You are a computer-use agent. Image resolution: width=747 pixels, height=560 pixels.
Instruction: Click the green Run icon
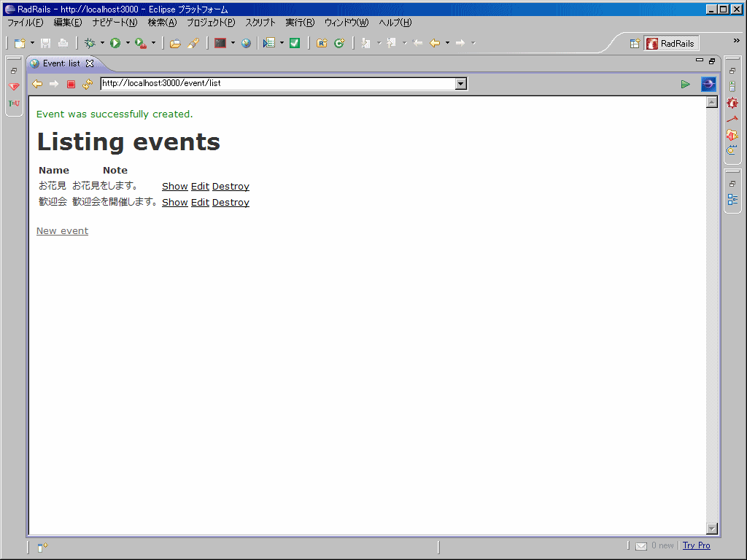[x=115, y=43]
